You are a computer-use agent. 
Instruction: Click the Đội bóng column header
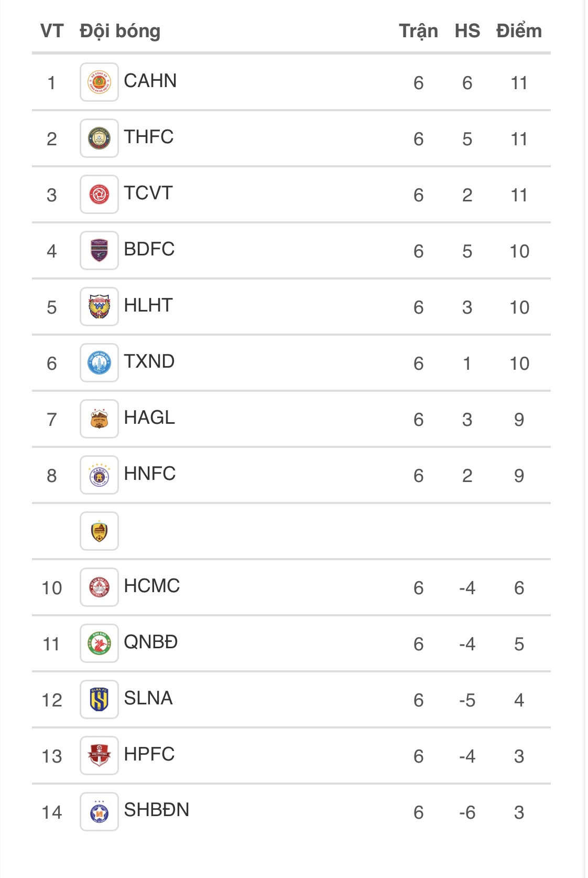click(120, 31)
